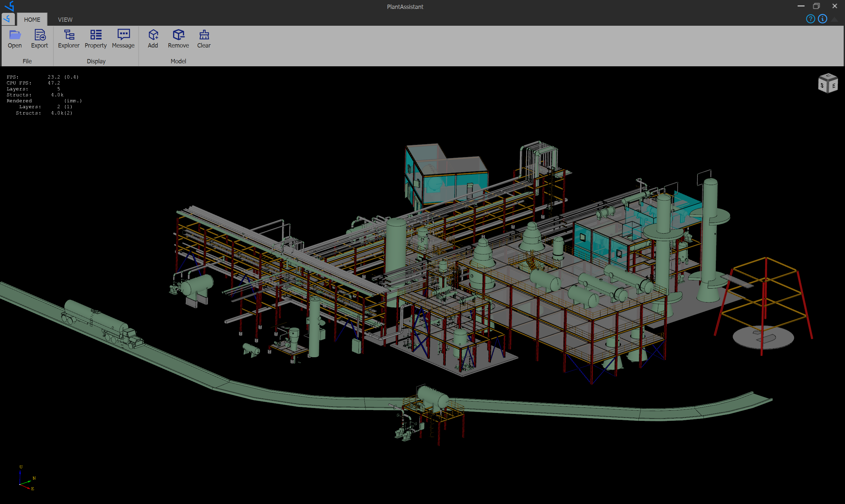
Task: Click Add model icon
Action: (x=153, y=35)
